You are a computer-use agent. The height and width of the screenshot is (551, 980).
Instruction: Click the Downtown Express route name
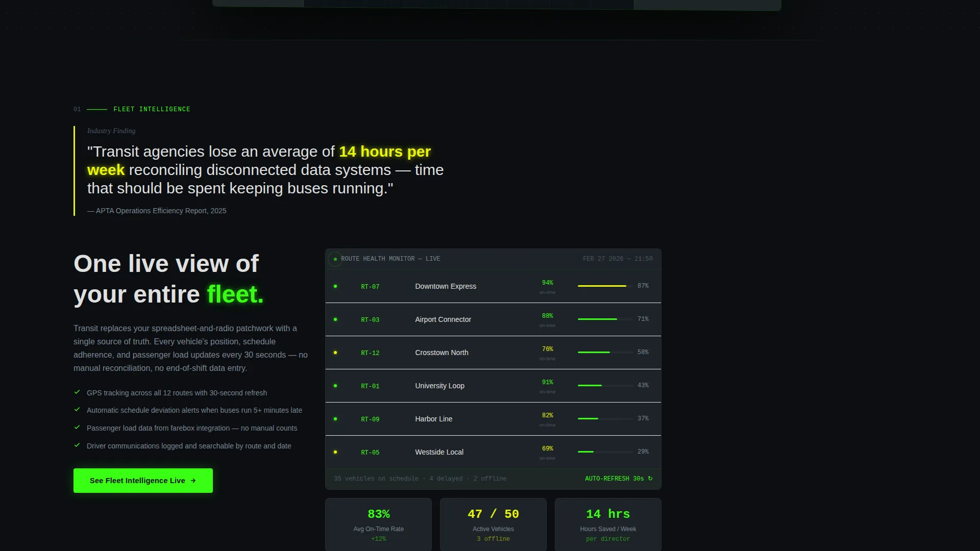click(x=446, y=286)
